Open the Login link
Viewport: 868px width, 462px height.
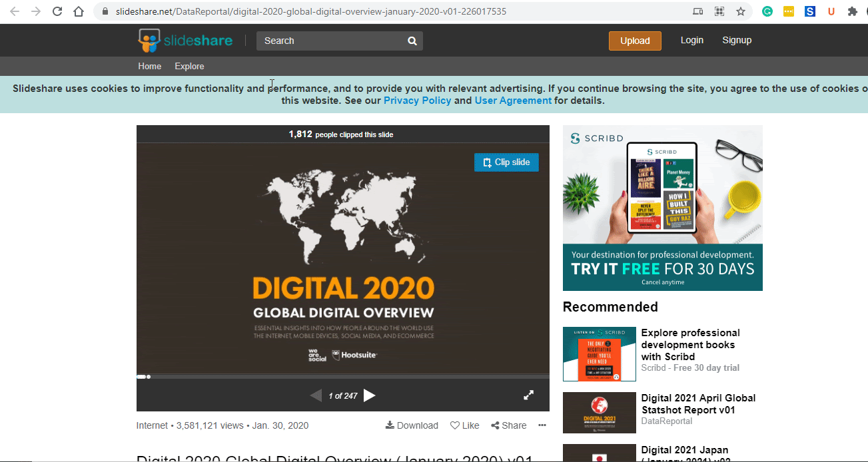pos(692,40)
